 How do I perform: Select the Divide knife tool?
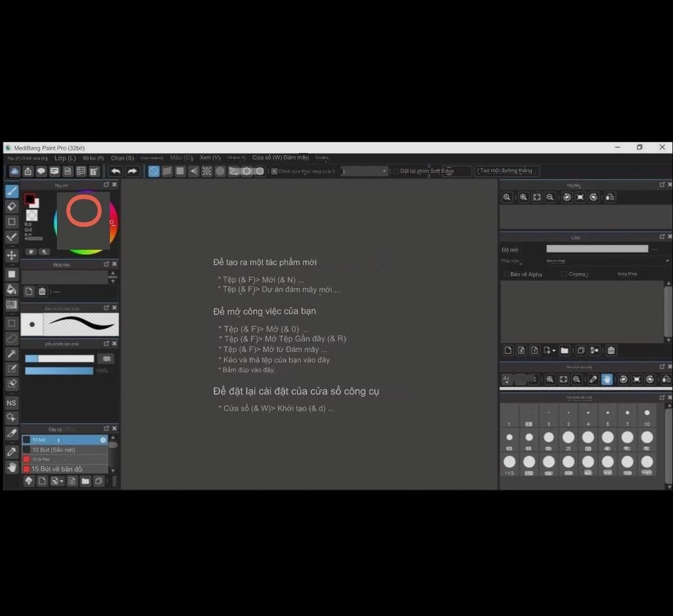pos(12,433)
